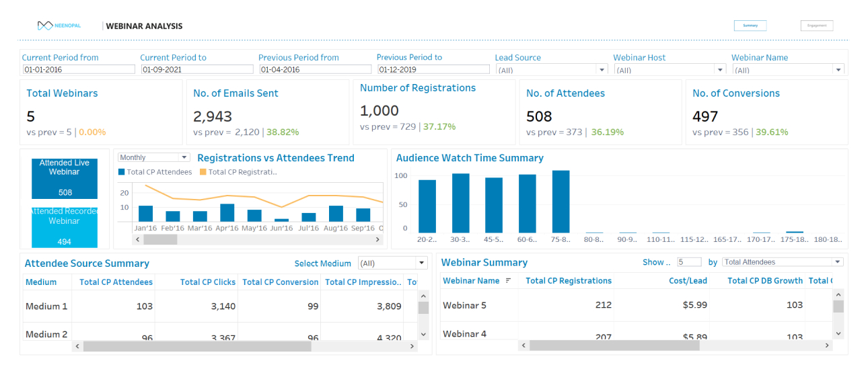Click the Webinar Name sort icon
868x373 pixels.
508,280
